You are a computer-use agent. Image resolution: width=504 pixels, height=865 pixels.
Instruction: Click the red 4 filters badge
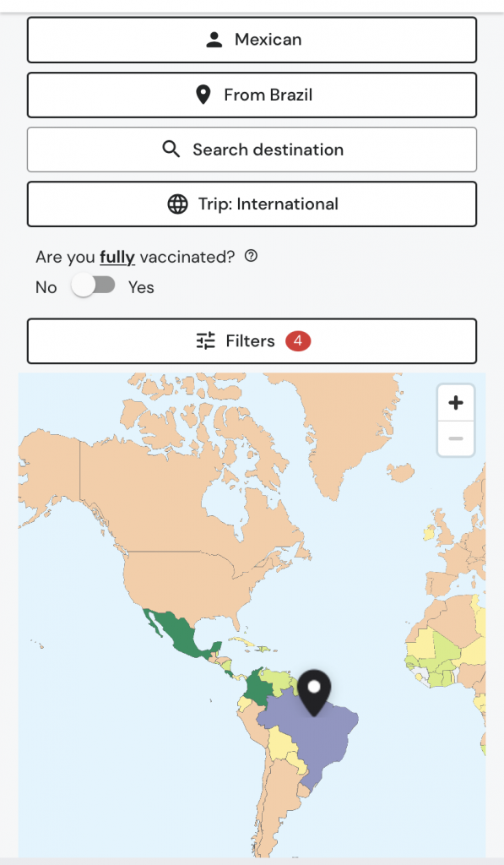298,341
